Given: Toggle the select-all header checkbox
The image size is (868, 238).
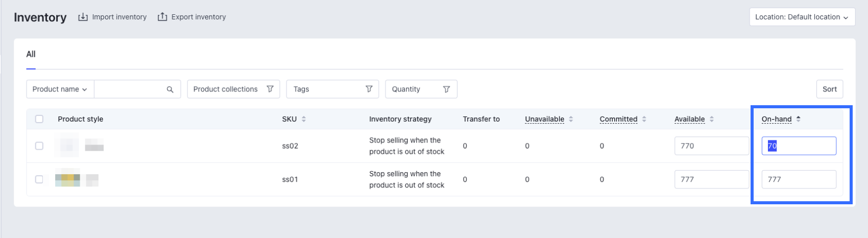Looking at the screenshot, I should tap(39, 119).
